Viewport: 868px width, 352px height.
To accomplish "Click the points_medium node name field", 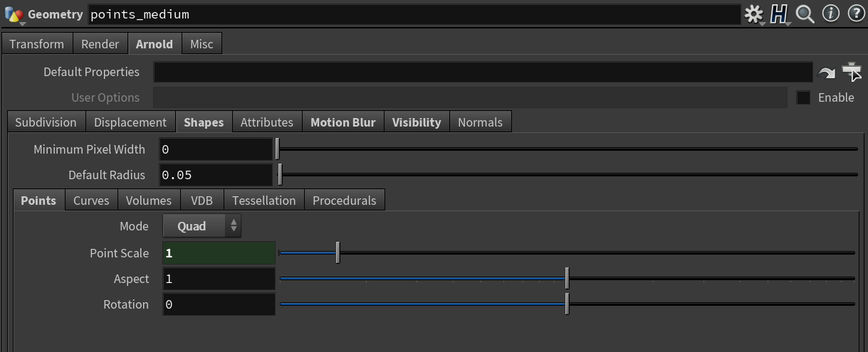I will coord(414,14).
